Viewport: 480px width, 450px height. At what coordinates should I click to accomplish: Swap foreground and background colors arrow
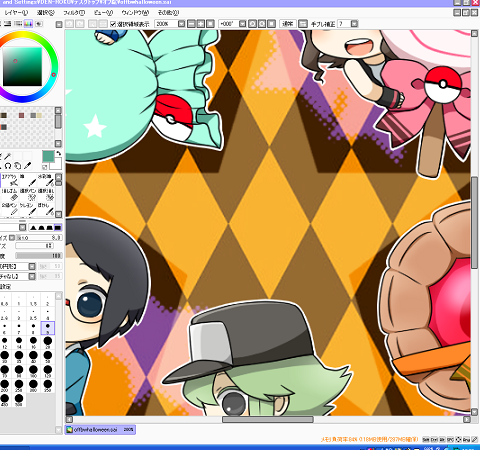[x=59, y=153]
